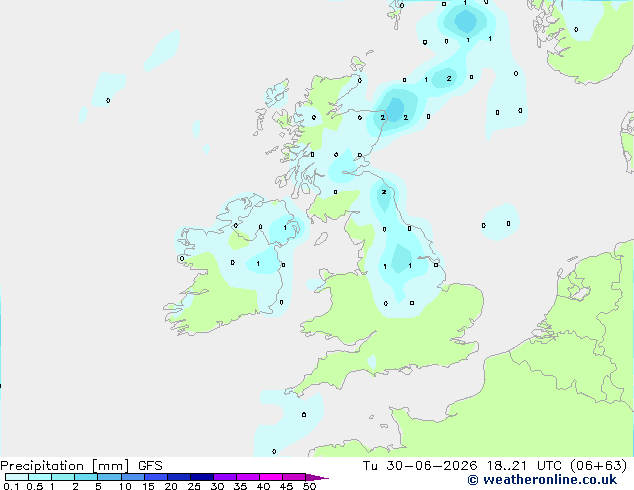Click the '(06+63)' forecast run text

[599, 466]
